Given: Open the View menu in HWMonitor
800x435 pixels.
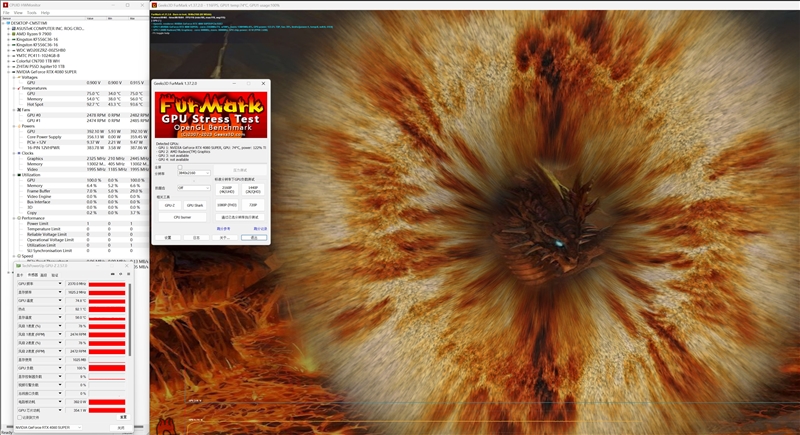Looking at the screenshot, I should (18, 13).
